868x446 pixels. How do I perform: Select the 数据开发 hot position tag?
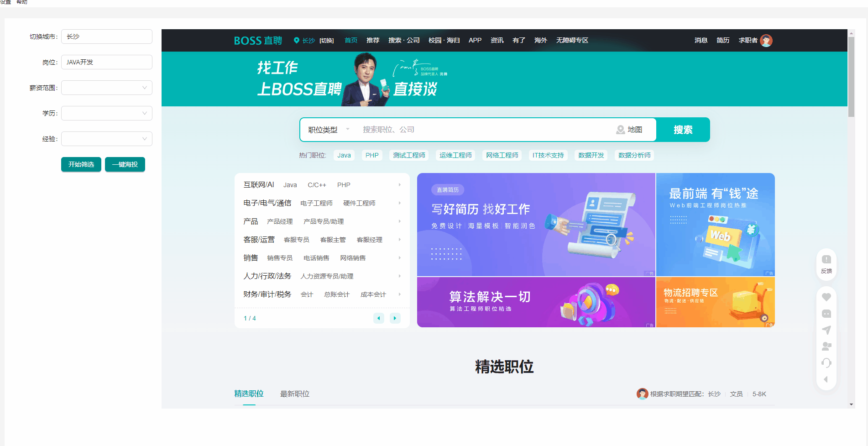(x=591, y=155)
